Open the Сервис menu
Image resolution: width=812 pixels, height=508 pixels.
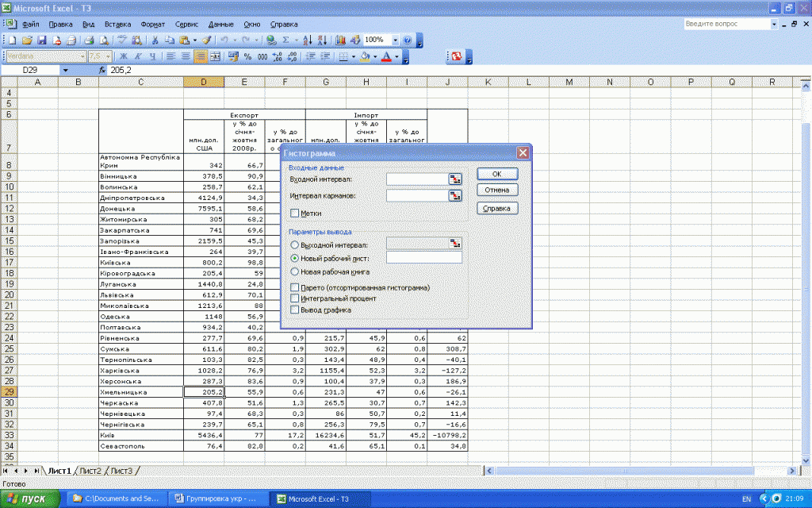(x=186, y=25)
